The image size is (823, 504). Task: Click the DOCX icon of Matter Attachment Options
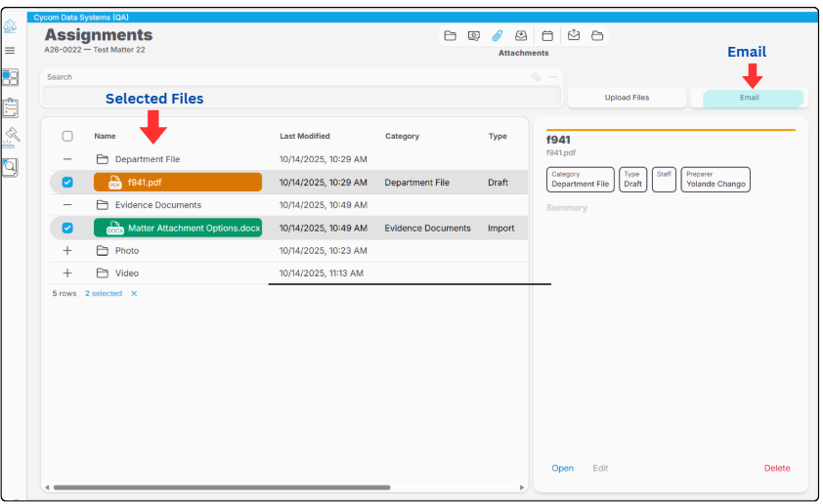pos(115,229)
